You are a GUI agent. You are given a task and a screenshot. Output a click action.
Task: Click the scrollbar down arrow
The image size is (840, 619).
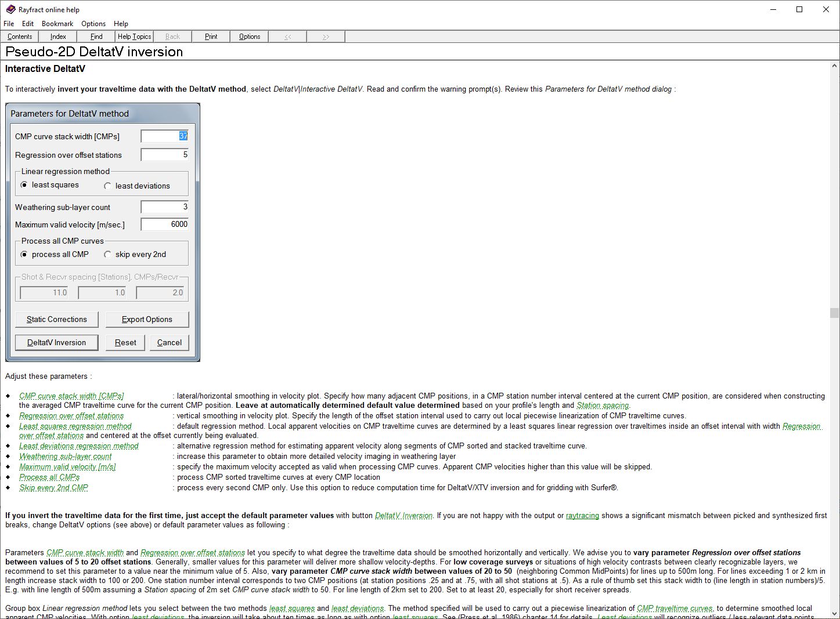pyautogui.click(x=834, y=613)
